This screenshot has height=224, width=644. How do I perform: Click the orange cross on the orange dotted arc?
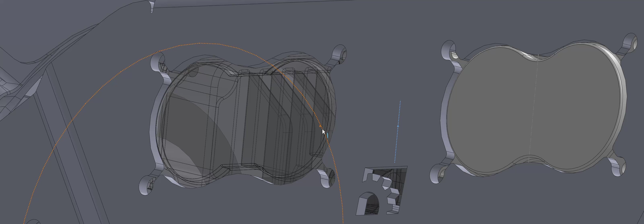point(321,126)
